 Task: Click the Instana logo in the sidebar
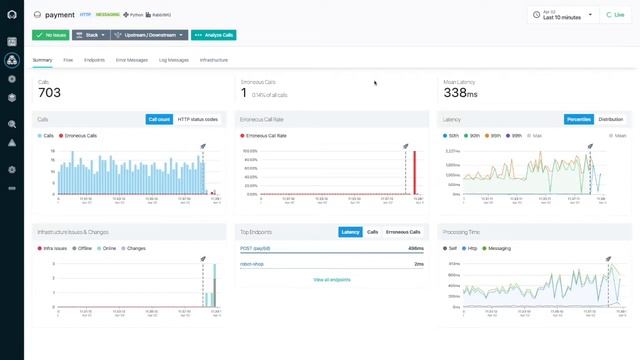point(12,15)
